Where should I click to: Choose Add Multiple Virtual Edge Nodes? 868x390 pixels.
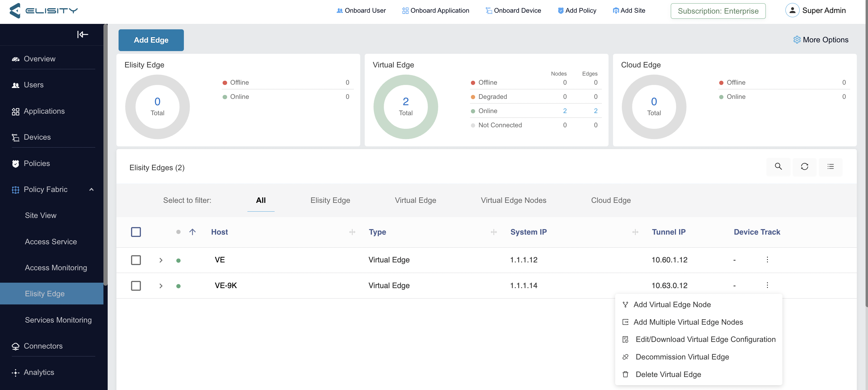point(699,322)
